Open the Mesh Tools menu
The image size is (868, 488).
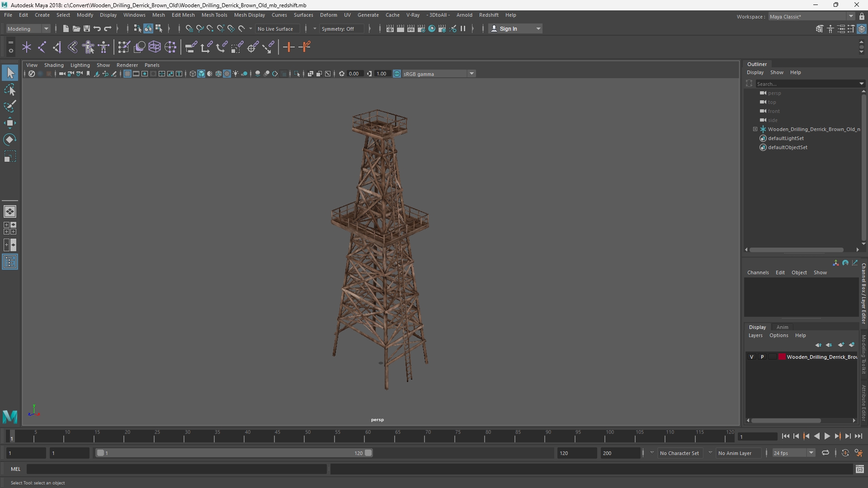[x=214, y=15]
